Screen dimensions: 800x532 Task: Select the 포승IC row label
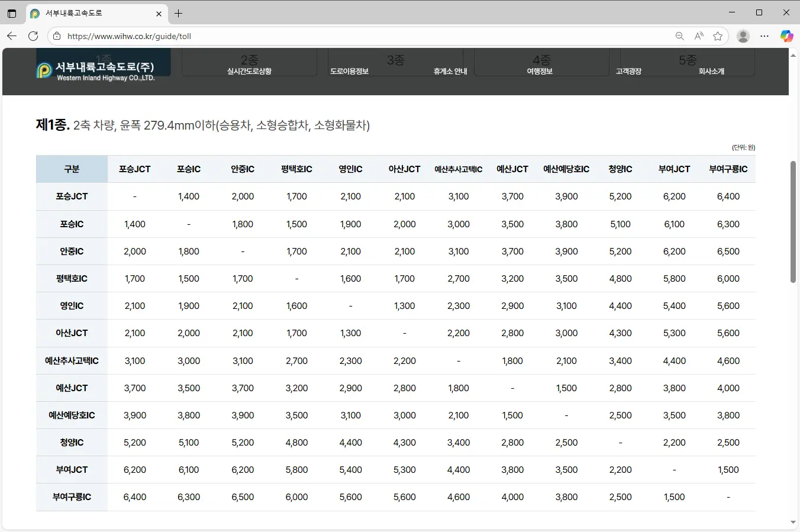tap(72, 224)
